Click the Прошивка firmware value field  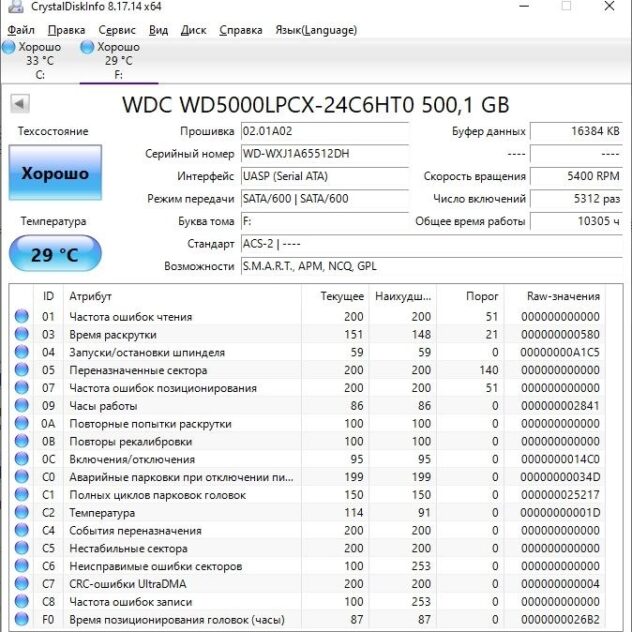coord(324,132)
